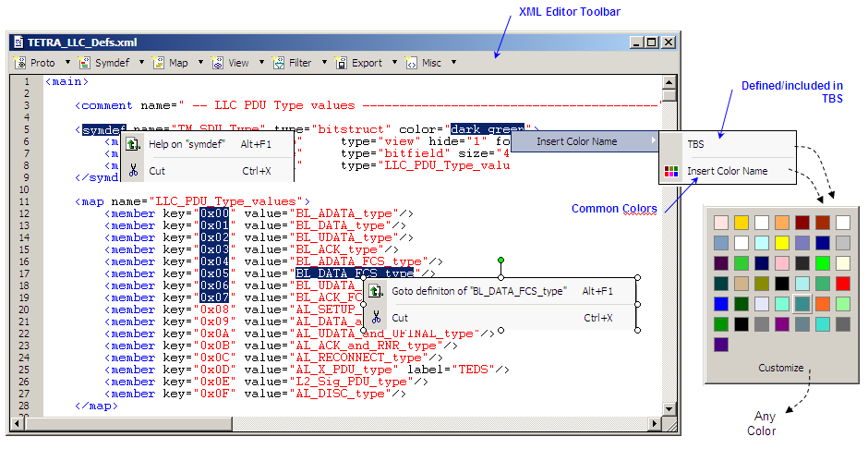Click the View toolbar icon

tap(217, 63)
